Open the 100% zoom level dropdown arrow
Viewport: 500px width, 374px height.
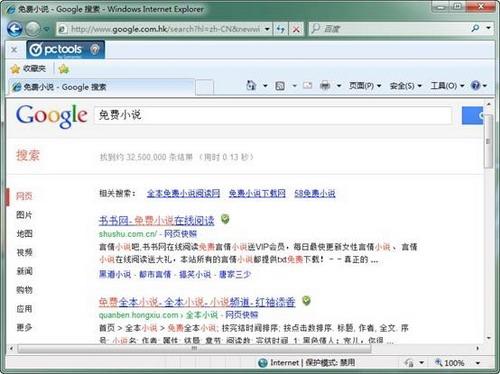point(478,363)
